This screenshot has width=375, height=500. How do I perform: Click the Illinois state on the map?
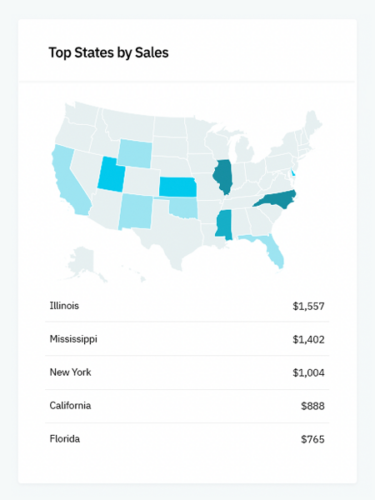(223, 176)
